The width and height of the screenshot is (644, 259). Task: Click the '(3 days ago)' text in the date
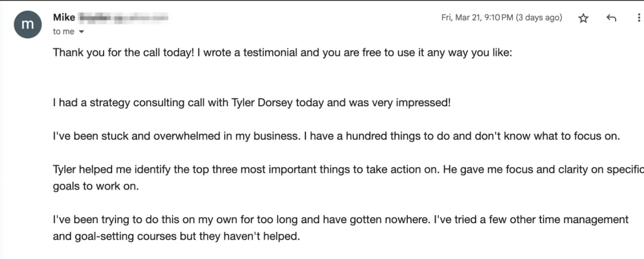click(x=539, y=18)
